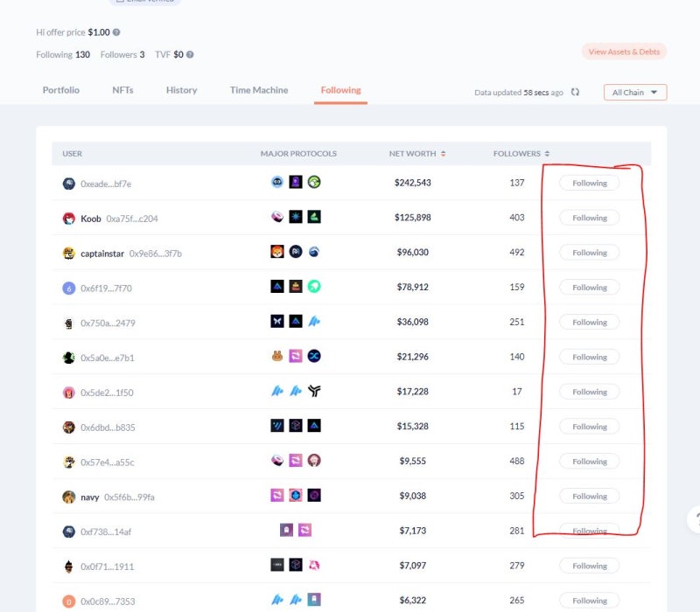The width and height of the screenshot is (700, 612).
Task: Open navy's profile link
Action: coord(90,496)
